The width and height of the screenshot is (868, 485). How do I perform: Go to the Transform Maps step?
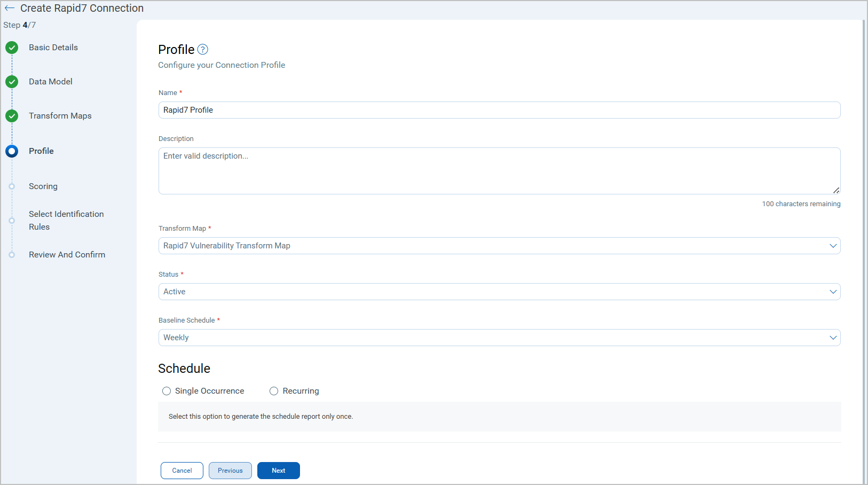(60, 116)
